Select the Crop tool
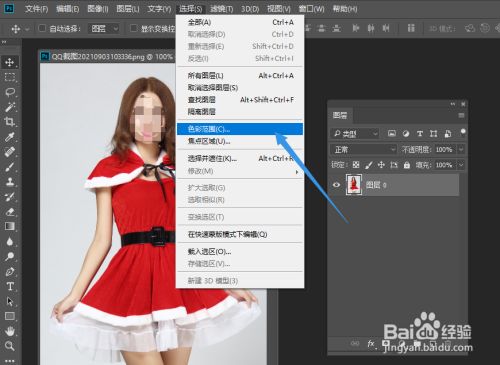 click(x=10, y=122)
